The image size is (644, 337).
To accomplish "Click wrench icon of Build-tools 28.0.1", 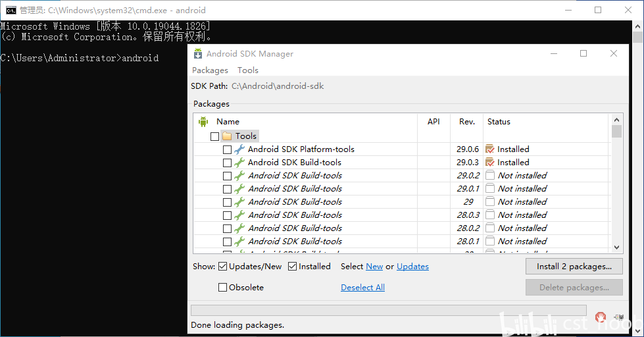I will pyautogui.click(x=239, y=242).
